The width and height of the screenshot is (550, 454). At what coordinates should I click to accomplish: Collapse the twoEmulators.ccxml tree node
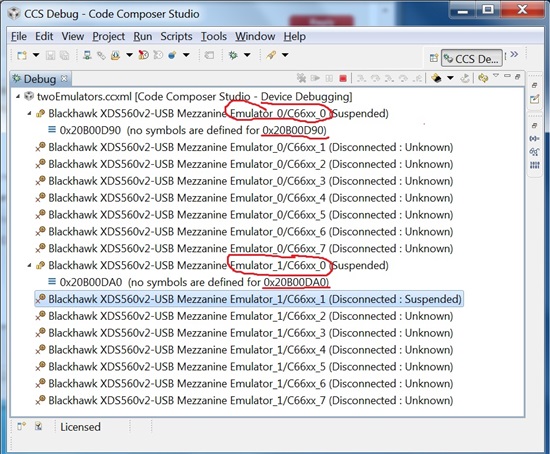pos(18,96)
